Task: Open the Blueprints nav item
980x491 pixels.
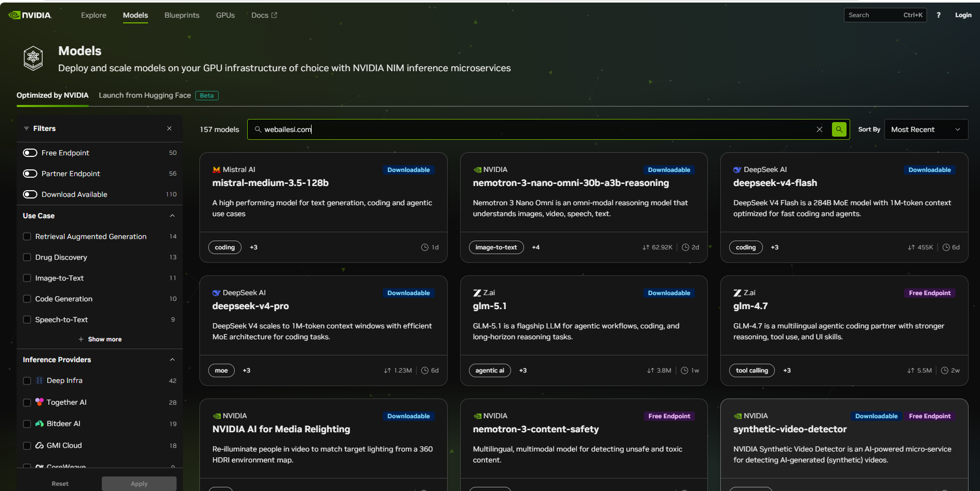Action: (182, 15)
